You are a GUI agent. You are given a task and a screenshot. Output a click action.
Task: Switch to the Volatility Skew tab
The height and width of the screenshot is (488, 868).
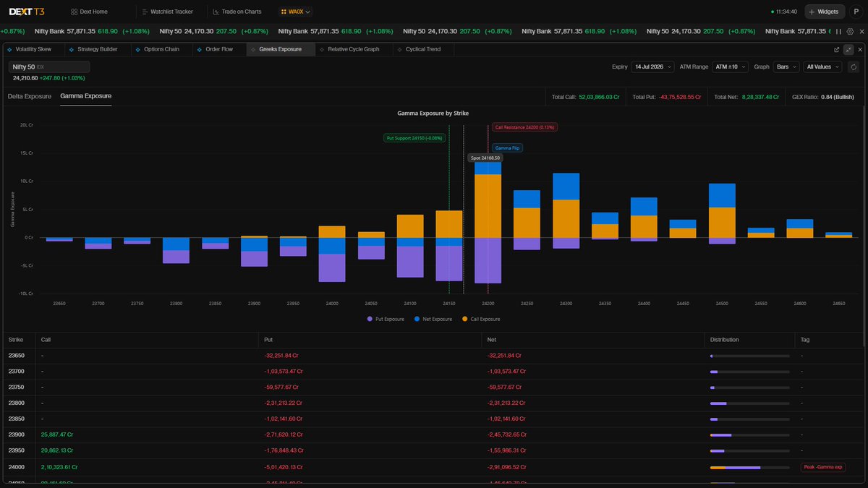[x=33, y=49]
